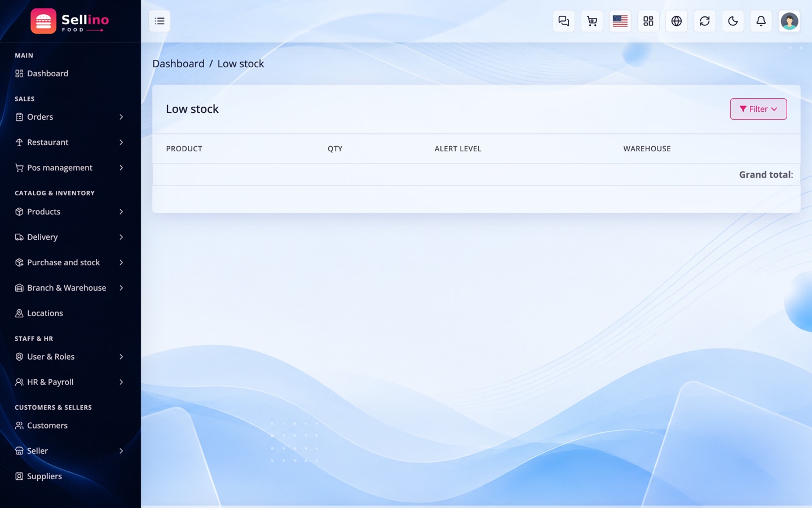Click the Locations pin icon
The height and width of the screenshot is (508, 812).
click(19, 313)
